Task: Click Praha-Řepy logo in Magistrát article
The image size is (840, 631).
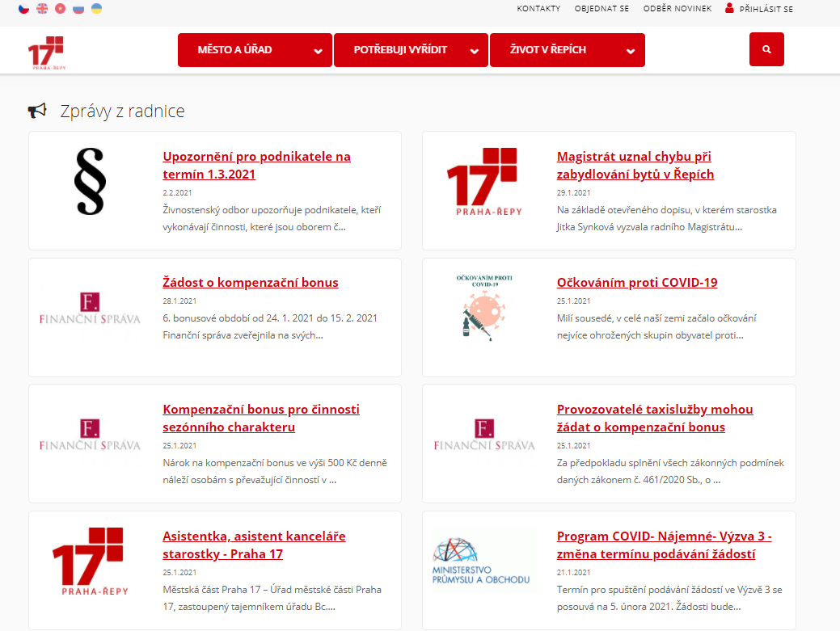Action: click(483, 182)
